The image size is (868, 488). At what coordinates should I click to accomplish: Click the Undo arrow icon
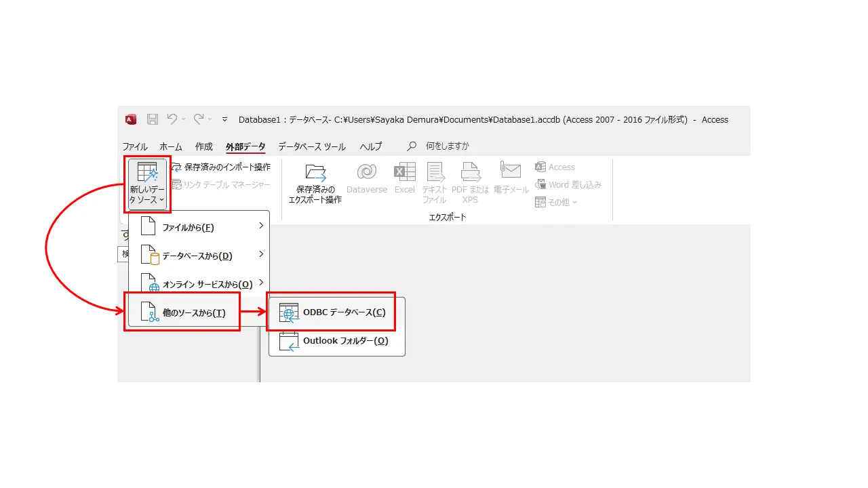172,119
